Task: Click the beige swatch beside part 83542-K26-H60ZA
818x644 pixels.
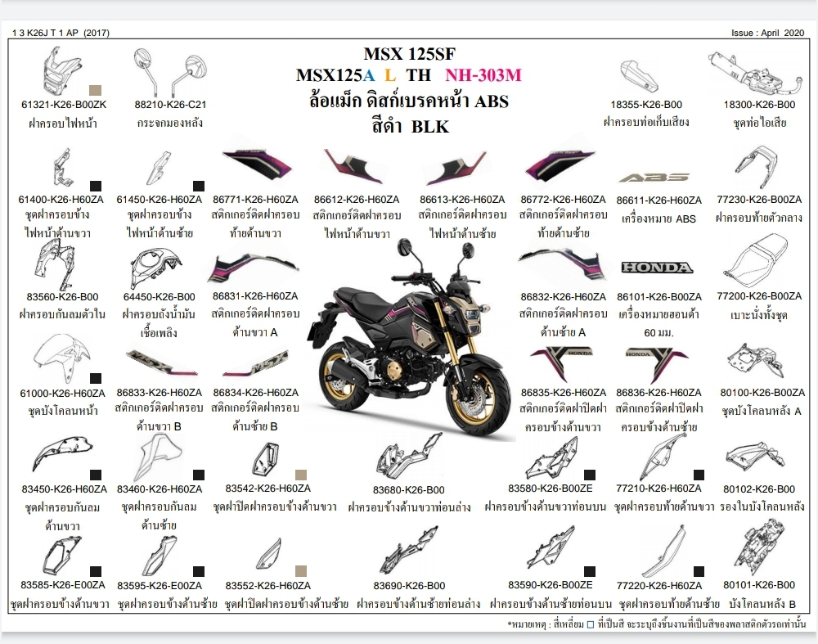Action: click(x=301, y=475)
